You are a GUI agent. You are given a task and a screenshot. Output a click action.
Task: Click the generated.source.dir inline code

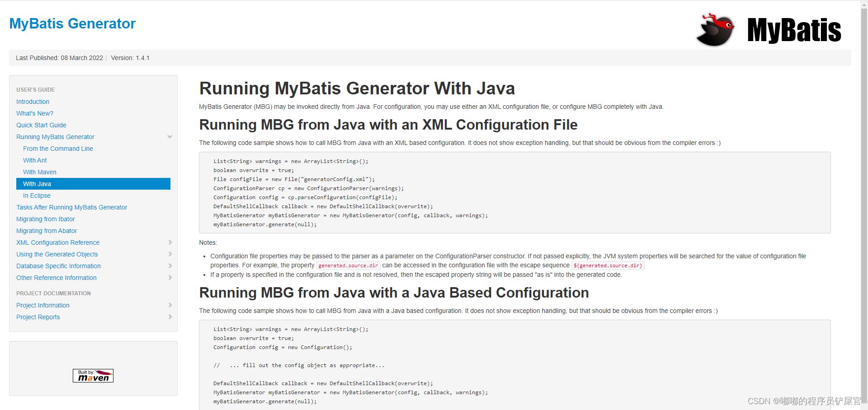pos(348,266)
